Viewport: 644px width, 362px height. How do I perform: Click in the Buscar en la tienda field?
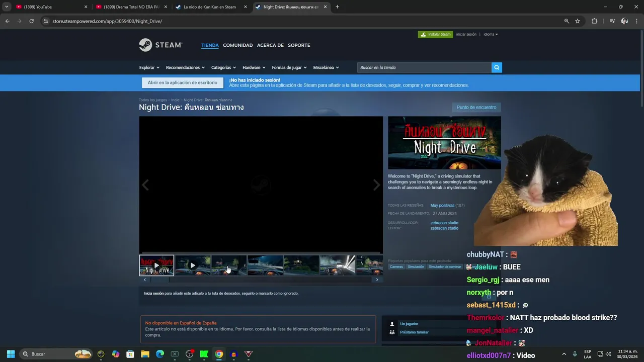coord(424,67)
